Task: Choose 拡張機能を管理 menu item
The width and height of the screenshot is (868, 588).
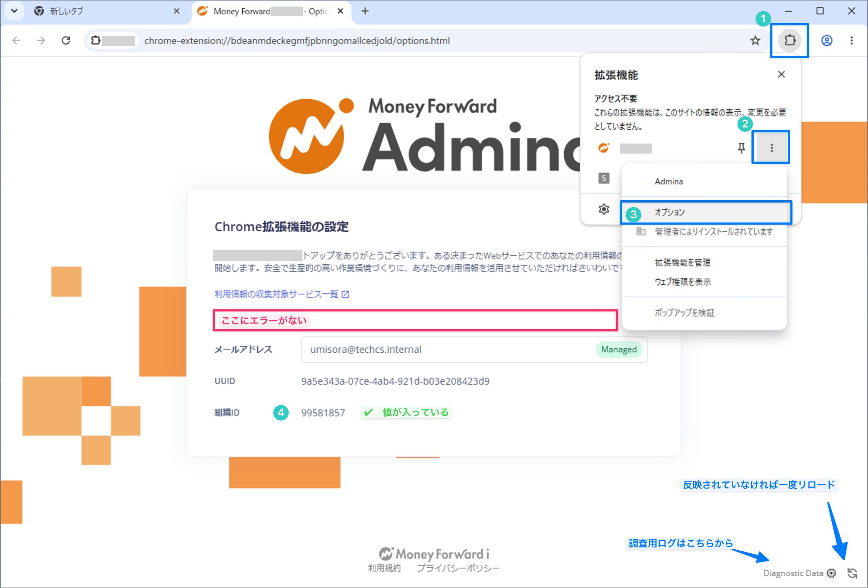Action: [x=704, y=263]
